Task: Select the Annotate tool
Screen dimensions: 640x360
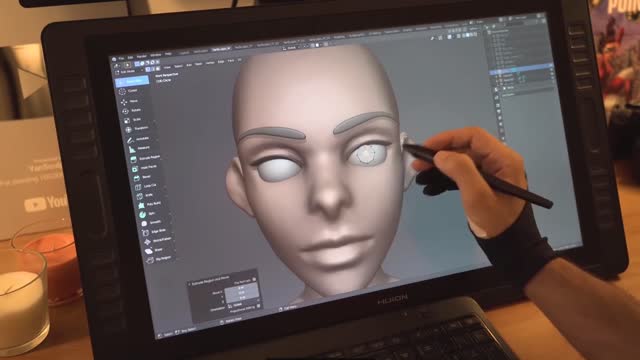Action: pyautogui.click(x=138, y=139)
